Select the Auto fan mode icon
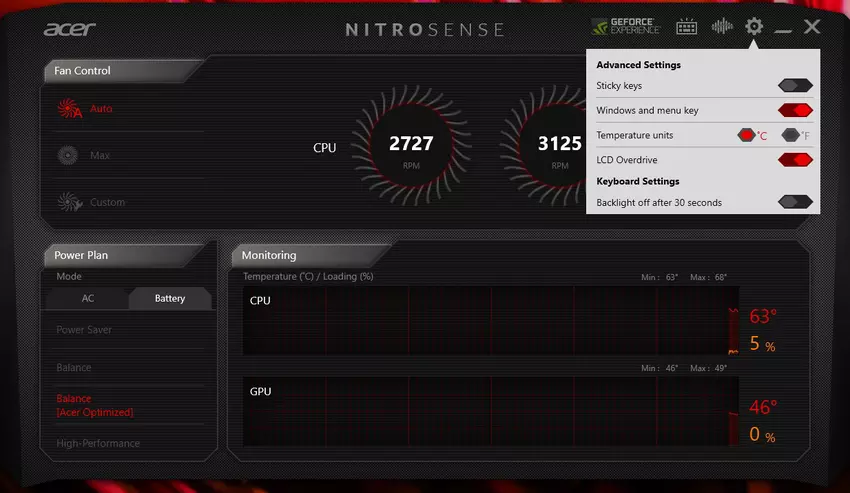Screen dimensions: 850x493 click(x=69, y=109)
